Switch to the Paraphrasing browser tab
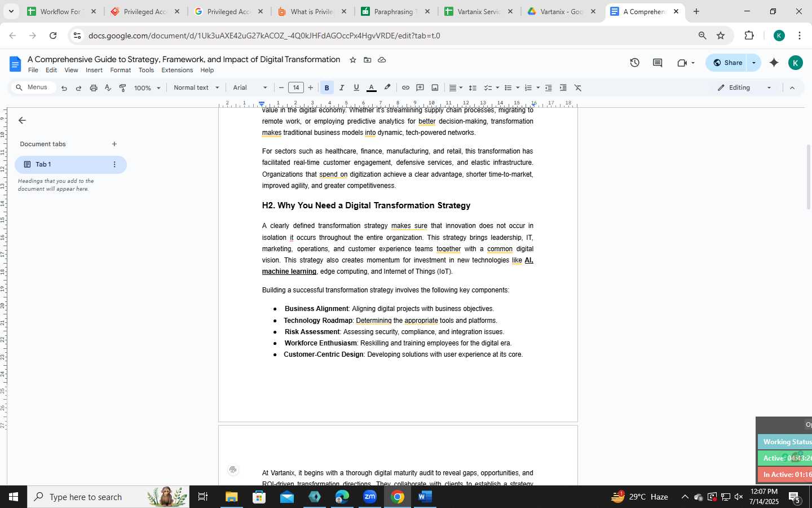The width and height of the screenshot is (812, 508). 396,11
